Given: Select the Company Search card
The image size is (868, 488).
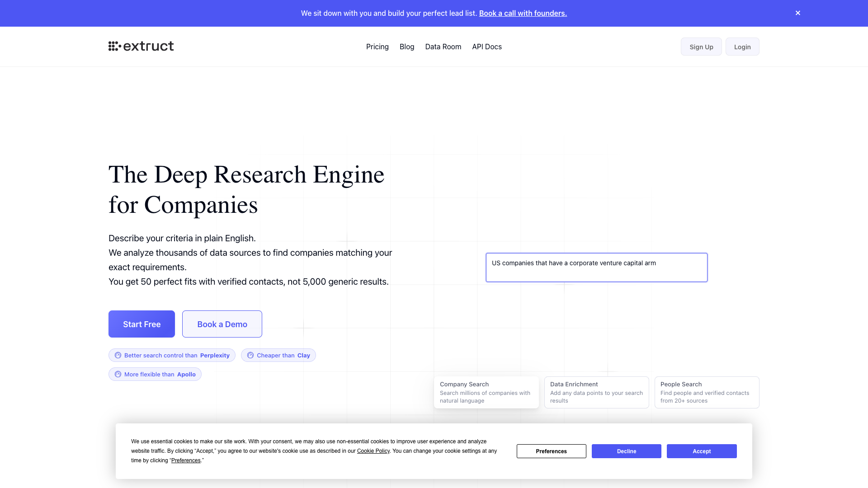Looking at the screenshot, I should click(x=486, y=392).
